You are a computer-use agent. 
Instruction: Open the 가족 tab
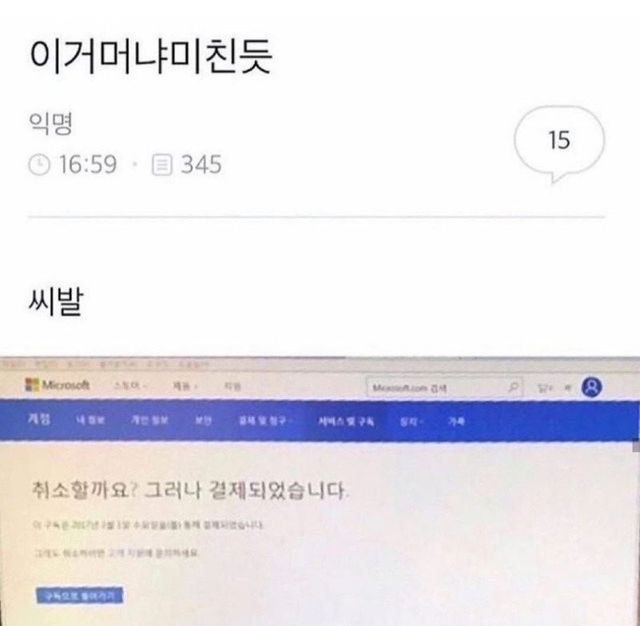point(456,422)
